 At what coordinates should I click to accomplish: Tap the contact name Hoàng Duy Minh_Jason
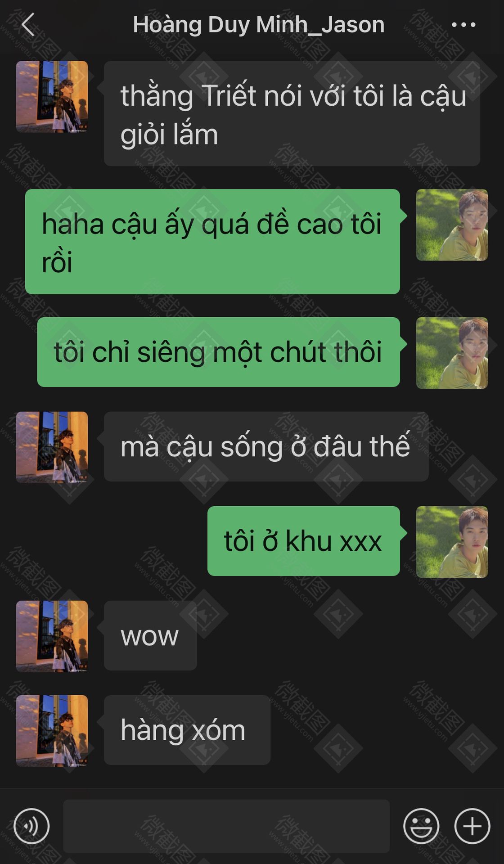tap(259, 25)
